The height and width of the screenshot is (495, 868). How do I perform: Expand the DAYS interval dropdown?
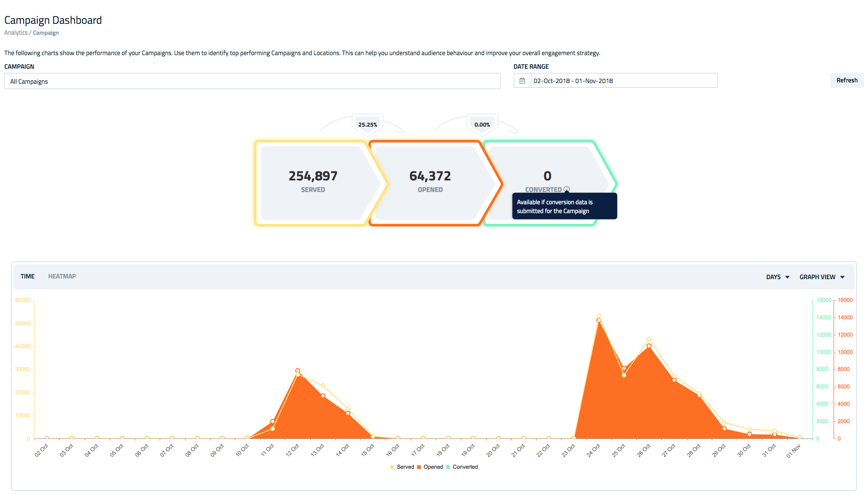coord(774,277)
